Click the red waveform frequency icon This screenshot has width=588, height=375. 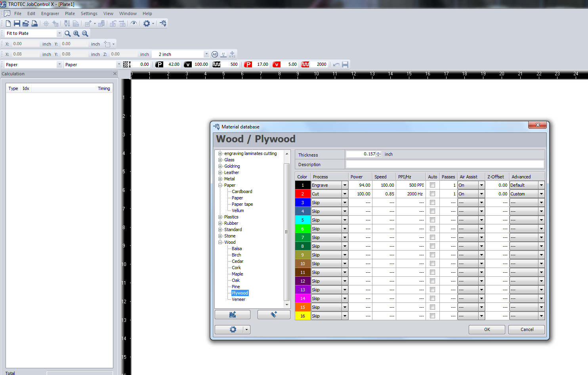(305, 64)
